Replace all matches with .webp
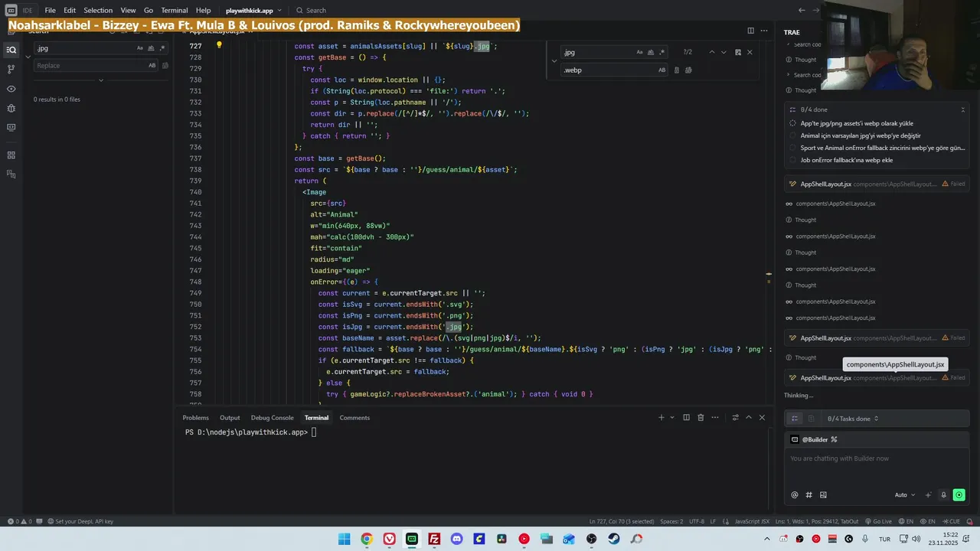The height and width of the screenshot is (551, 980). 688,70
